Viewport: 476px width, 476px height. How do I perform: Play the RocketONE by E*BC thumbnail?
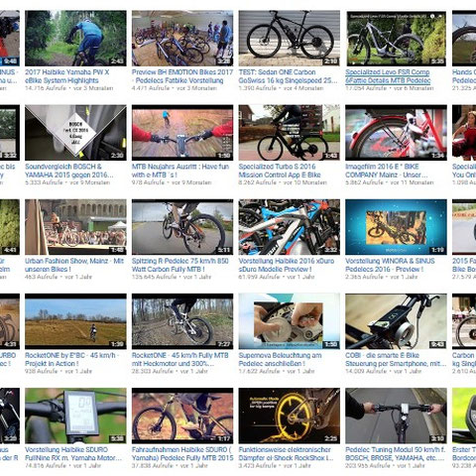coord(75,321)
